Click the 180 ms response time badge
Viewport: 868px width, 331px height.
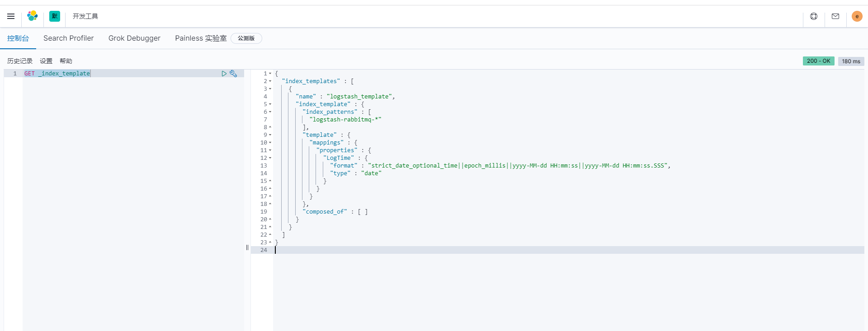(x=851, y=61)
